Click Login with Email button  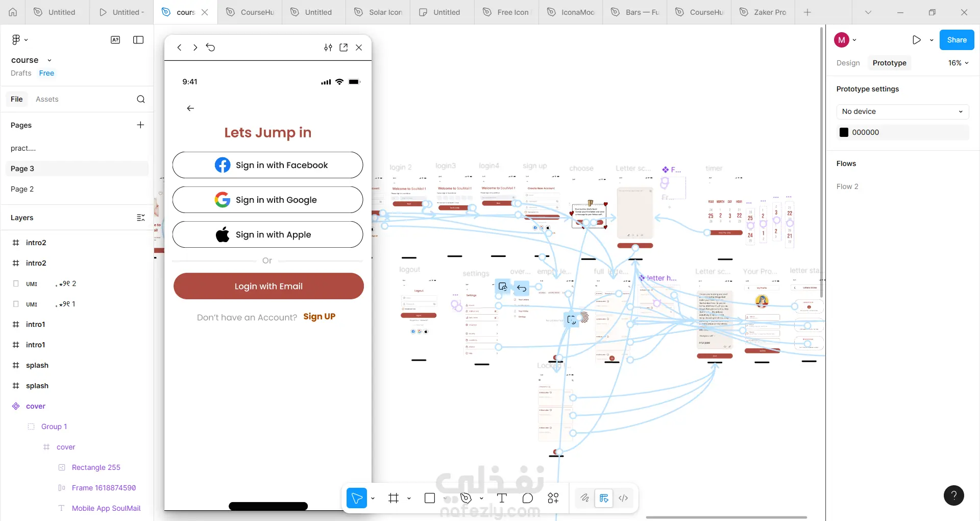pyautogui.click(x=268, y=286)
